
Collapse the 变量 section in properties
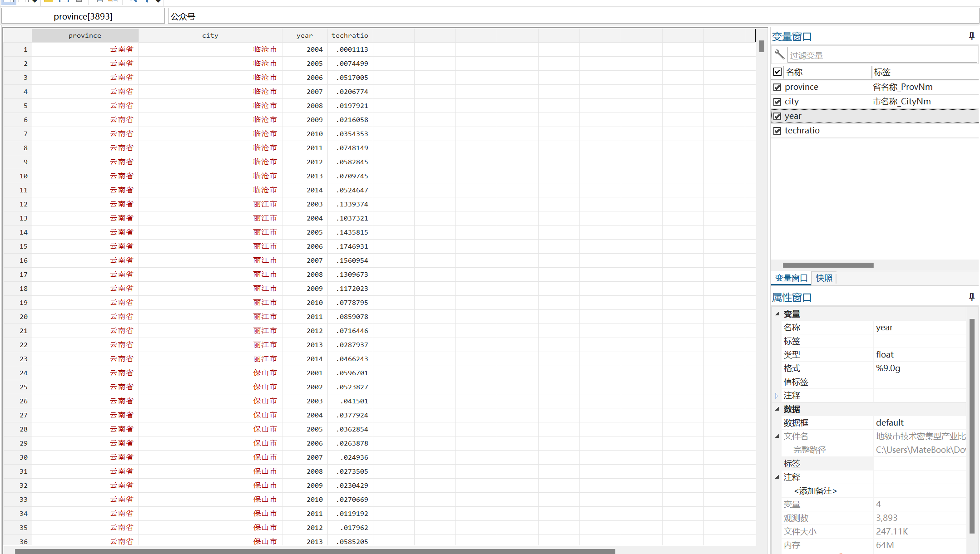pos(777,314)
